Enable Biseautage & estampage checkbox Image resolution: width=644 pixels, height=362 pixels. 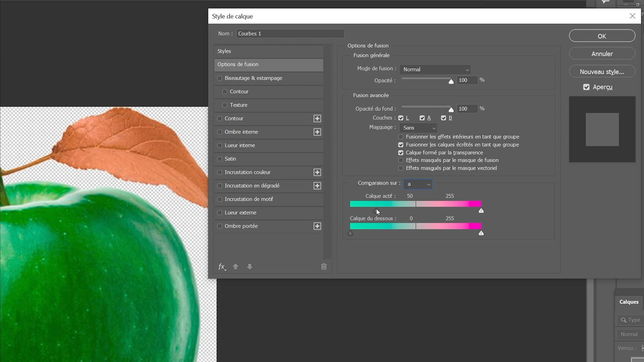click(x=220, y=78)
